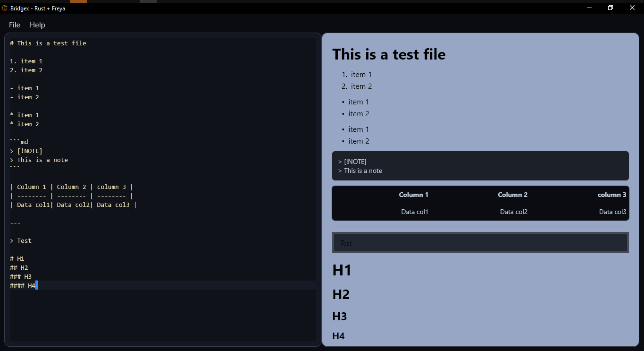Click the "* item 1" source line
This screenshot has height=351, width=644.
click(25, 115)
